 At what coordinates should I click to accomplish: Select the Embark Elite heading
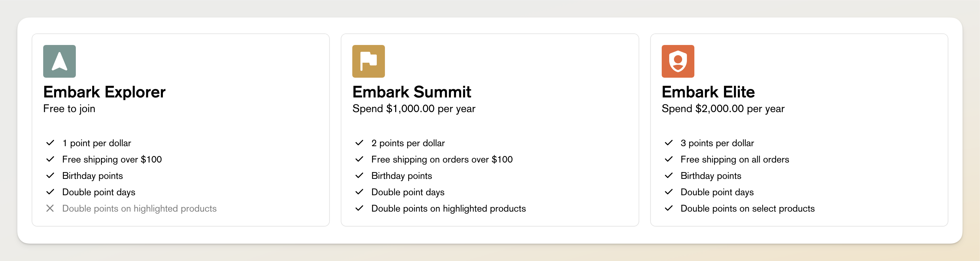[708, 92]
